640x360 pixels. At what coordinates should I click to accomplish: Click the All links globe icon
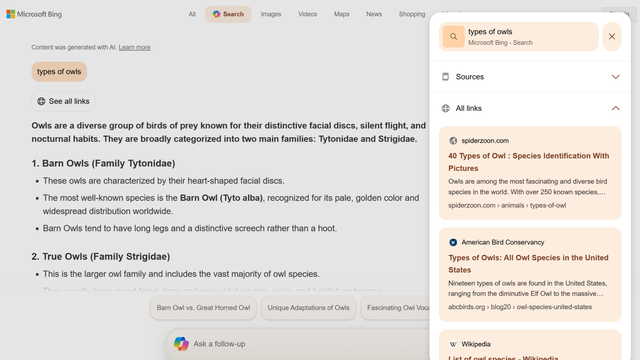click(445, 108)
